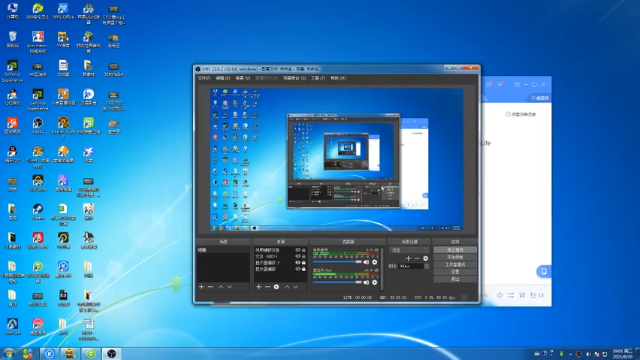This screenshot has width=640, height=360.
Task: Open the Windows Start button on taskbar
Action: pyautogui.click(x=9, y=353)
